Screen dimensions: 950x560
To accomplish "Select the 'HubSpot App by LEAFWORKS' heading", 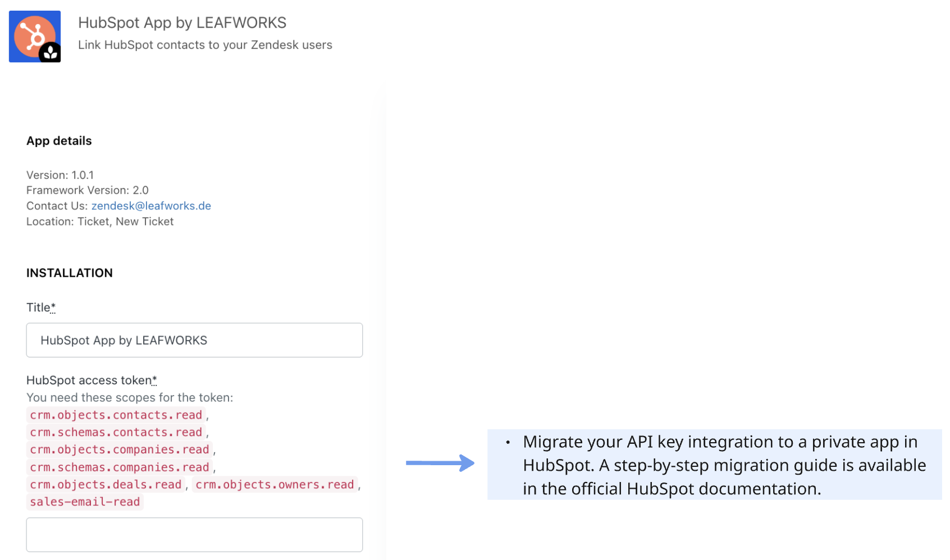I will click(182, 23).
